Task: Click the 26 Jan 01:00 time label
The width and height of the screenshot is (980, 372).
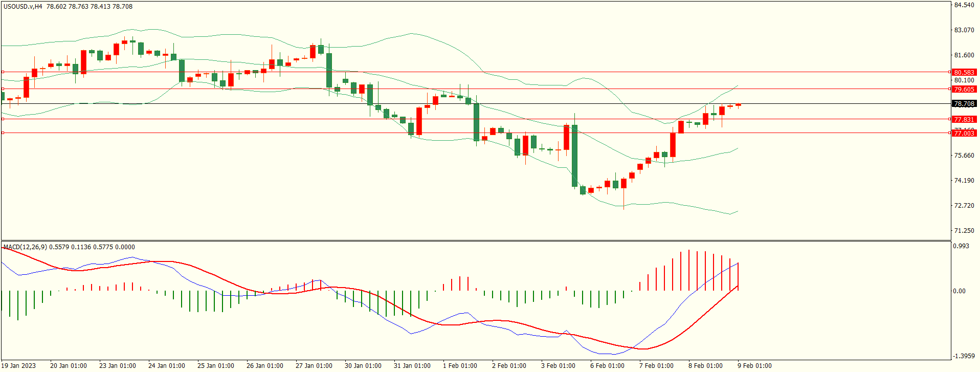Action: [265, 366]
